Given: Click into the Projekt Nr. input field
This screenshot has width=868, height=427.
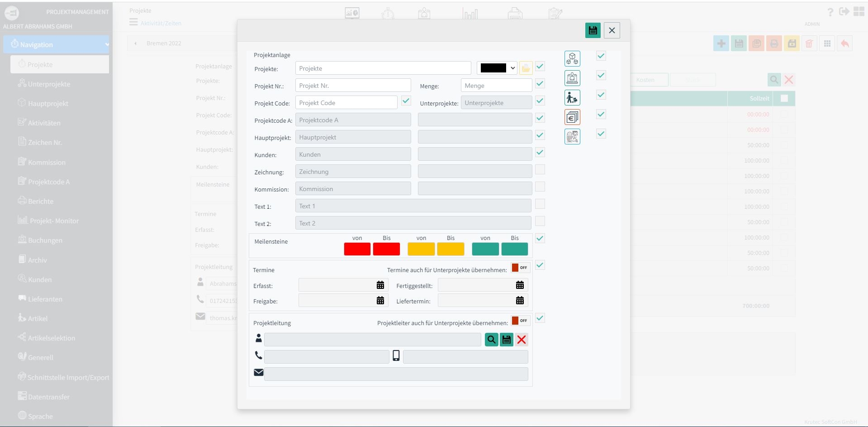Looking at the screenshot, I should pos(353,86).
